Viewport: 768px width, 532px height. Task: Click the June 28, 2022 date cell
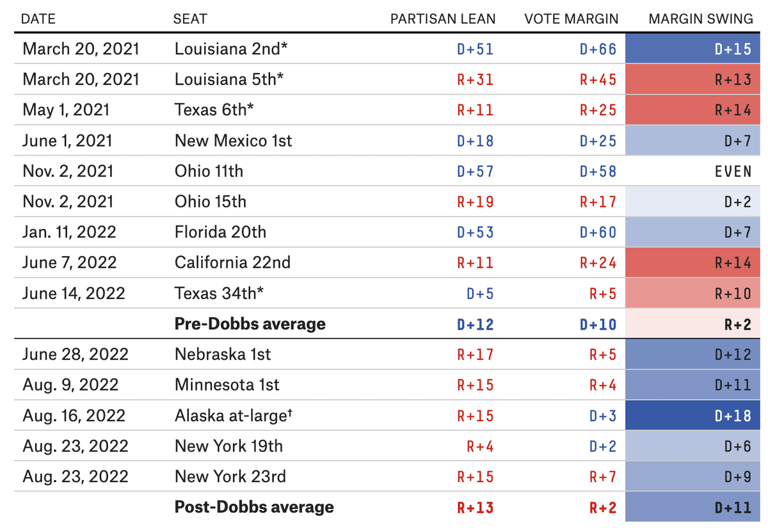coord(76,354)
